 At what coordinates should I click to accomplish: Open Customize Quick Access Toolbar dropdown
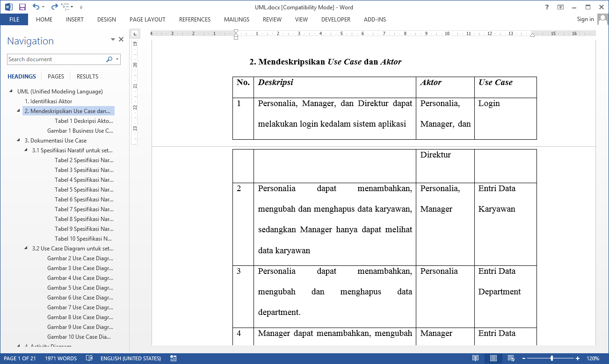[x=81, y=7]
